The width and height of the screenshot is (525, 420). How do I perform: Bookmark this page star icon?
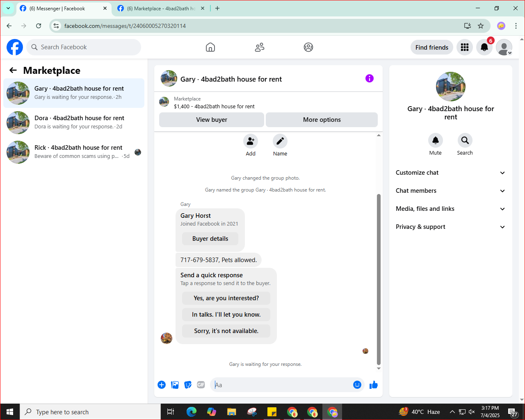point(481,26)
